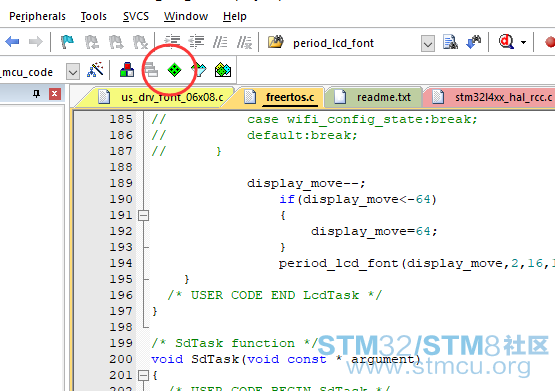Open Manage Run-Time Environment green diamond

(x=174, y=70)
